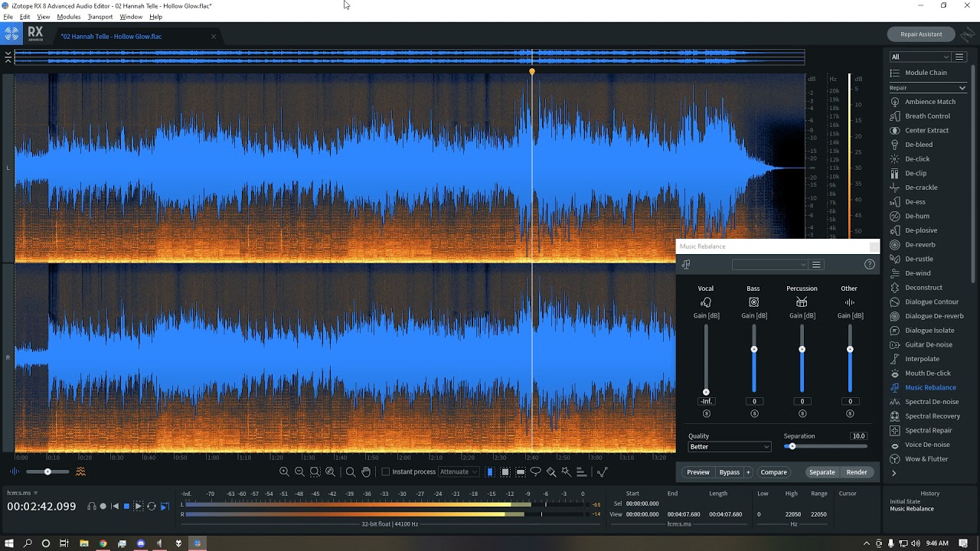The width and height of the screenshot is (980, 551).
Task: Open the All module filter dropdown
Action: pos(920,57)
